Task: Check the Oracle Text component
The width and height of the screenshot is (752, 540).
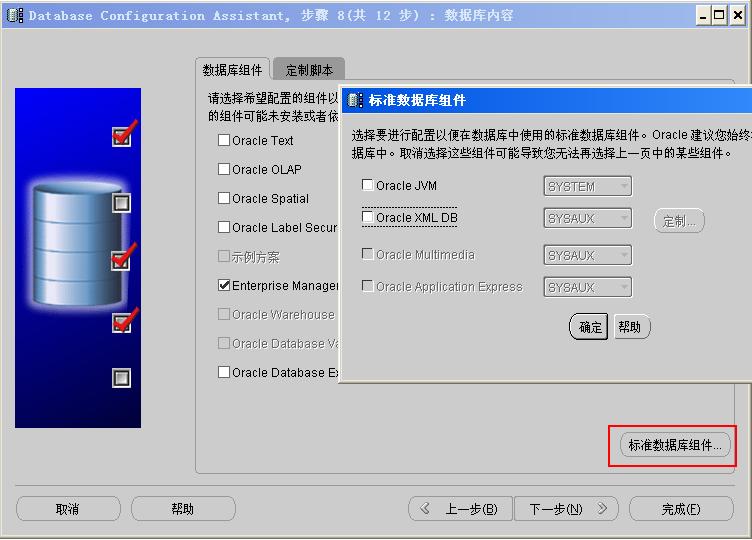Action: 224,141
